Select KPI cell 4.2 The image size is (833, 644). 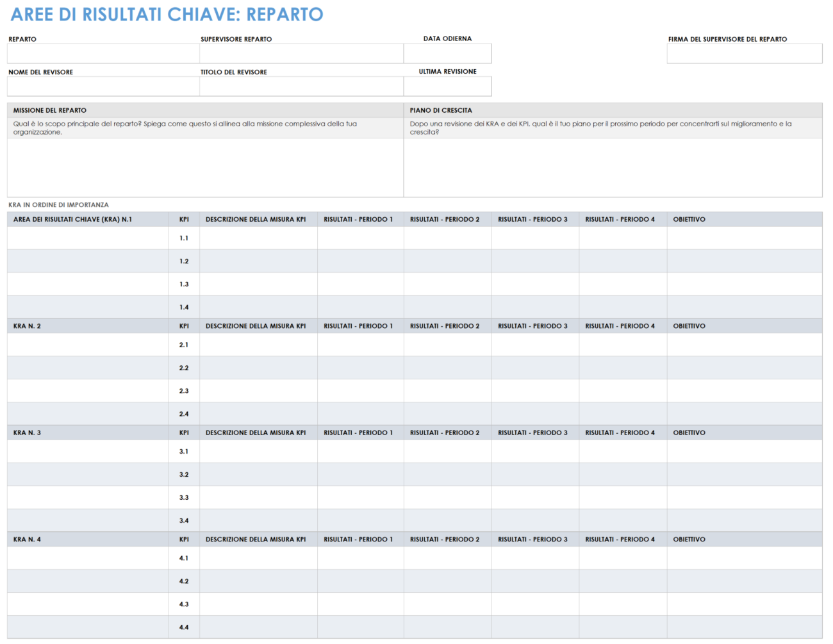click(184, 581)
